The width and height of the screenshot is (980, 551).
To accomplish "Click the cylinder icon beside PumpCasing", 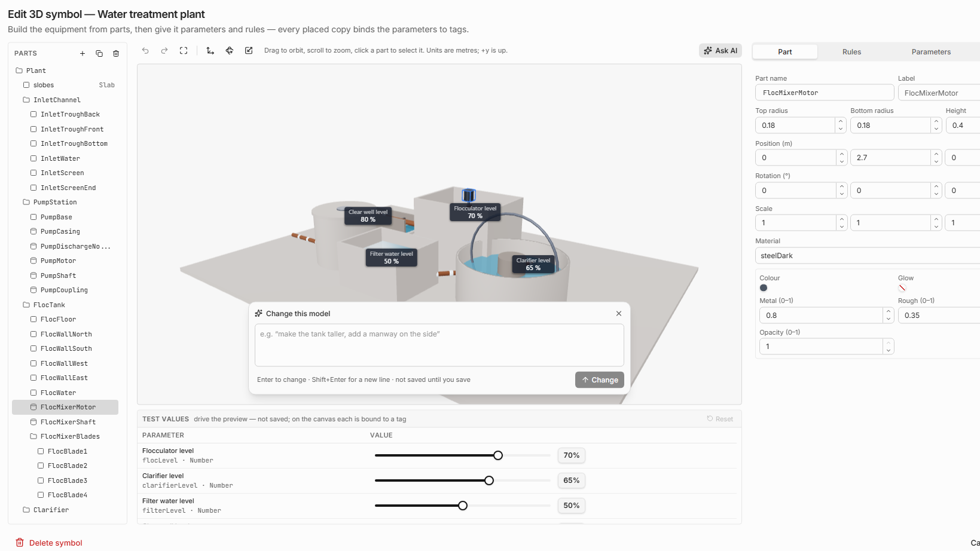I will (x=33, y=232).
